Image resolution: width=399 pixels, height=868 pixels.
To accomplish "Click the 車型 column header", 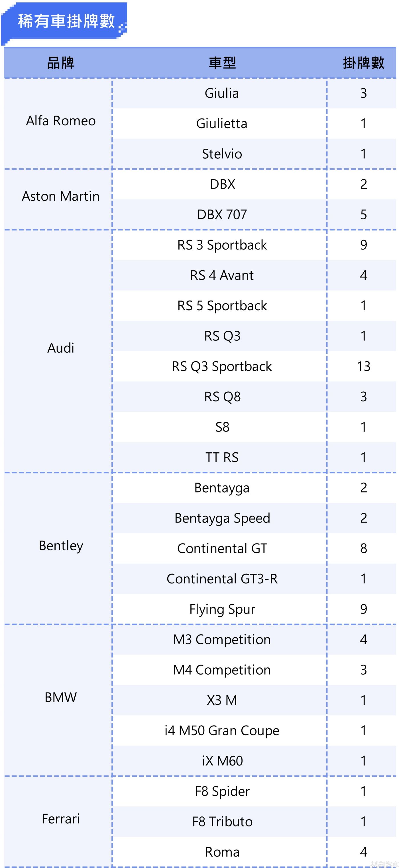I will coord(222,63).
